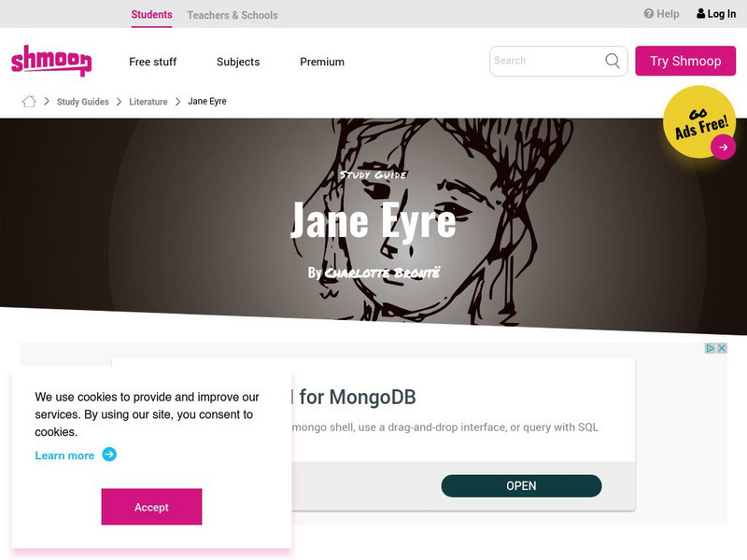
Task: Click the OPEN button in the ad
Action: point(521,485)
